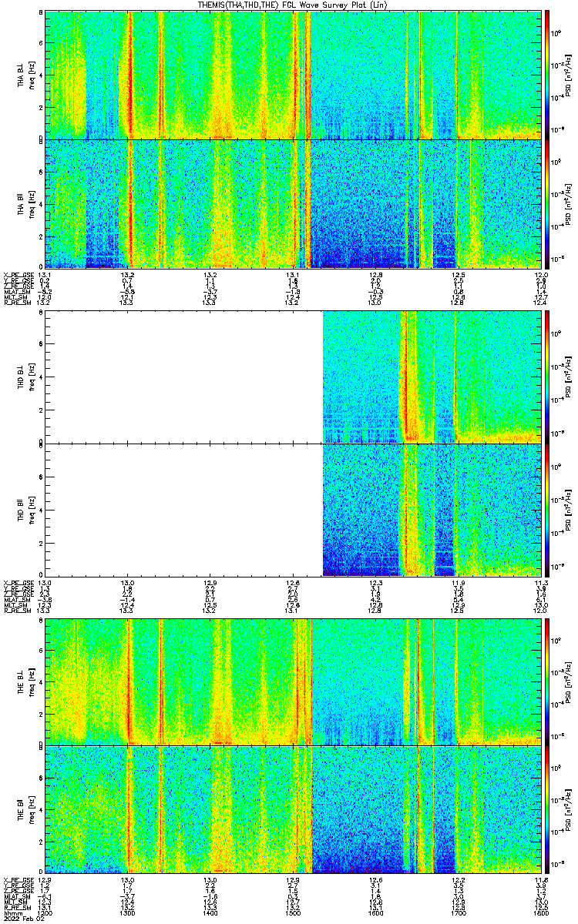This screenshot has height=924, width=578.
Task: Click the THA B-perpendicular spectrogram panel
Action: (293, 75)
